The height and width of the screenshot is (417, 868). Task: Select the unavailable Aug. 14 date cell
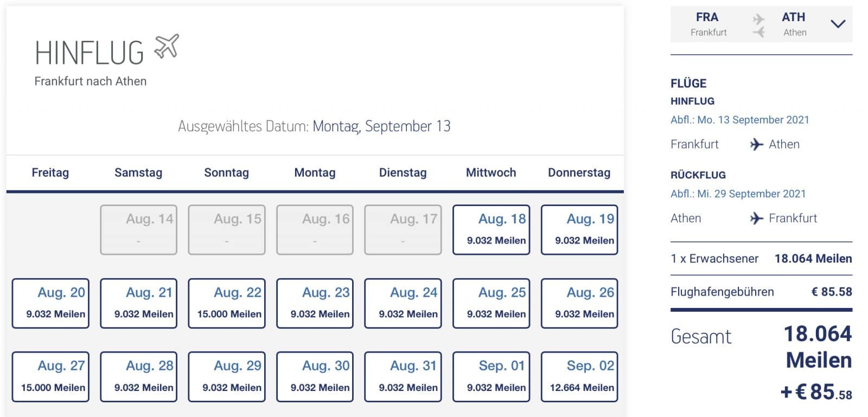point(138,229)
